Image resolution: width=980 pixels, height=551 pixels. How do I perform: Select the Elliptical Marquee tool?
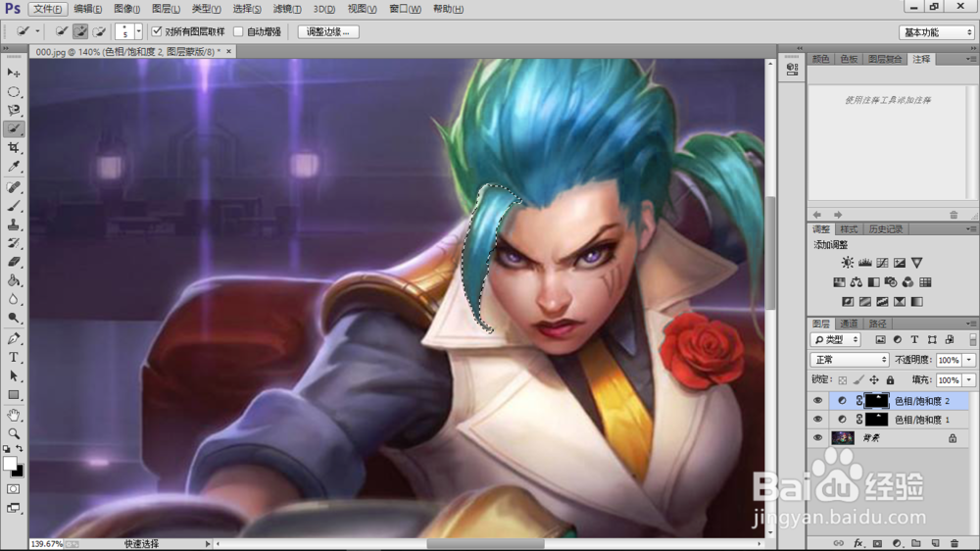(13, 92)
